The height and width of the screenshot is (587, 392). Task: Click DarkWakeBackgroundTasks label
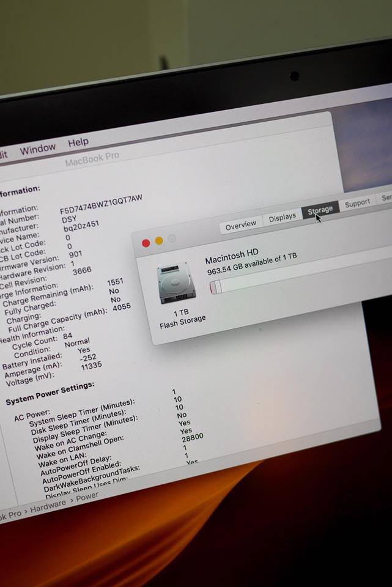pos(92,479)
